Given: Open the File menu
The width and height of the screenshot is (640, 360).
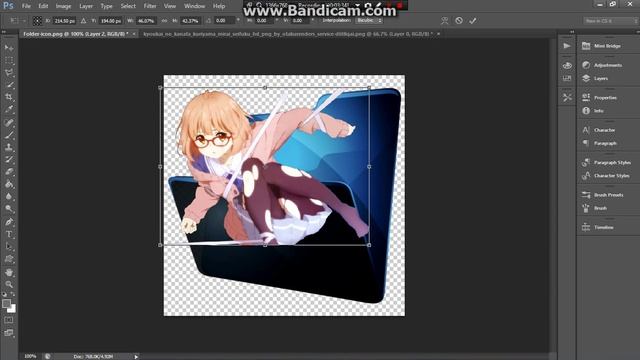Looking at the screenshot, I should tap(26, 6).
